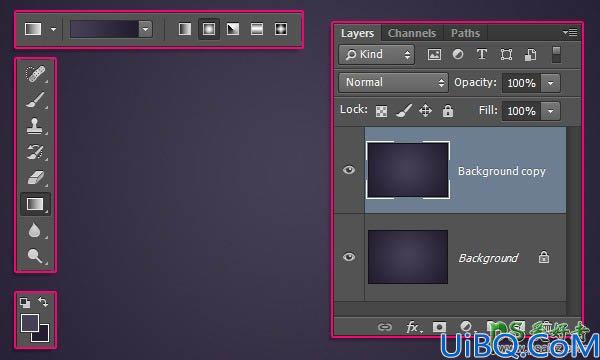The width and height of the screenshot is (600, 360).
Task: Select the Background layer thumbnail
Action: pyautogui.click(x=408, y=257)
